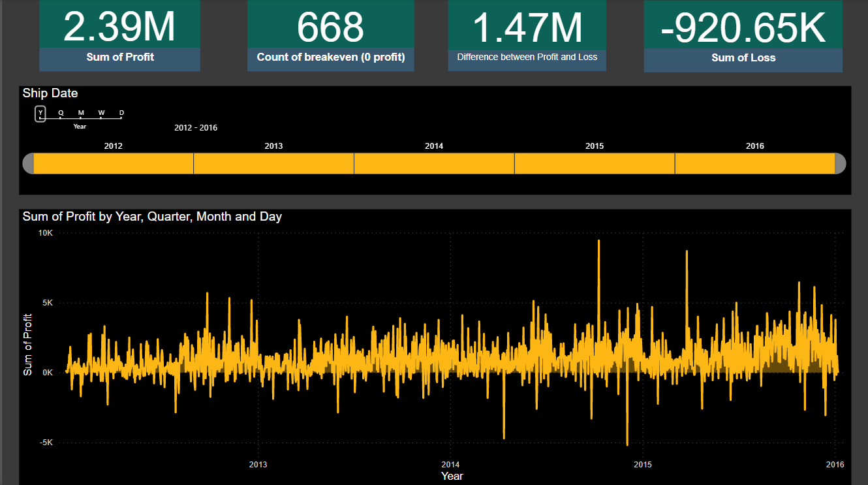Image resolution: width=868 pixels, height=485 pixels.
Task: Click the tallest profit spike near 2014
Action: click(599, 242)
